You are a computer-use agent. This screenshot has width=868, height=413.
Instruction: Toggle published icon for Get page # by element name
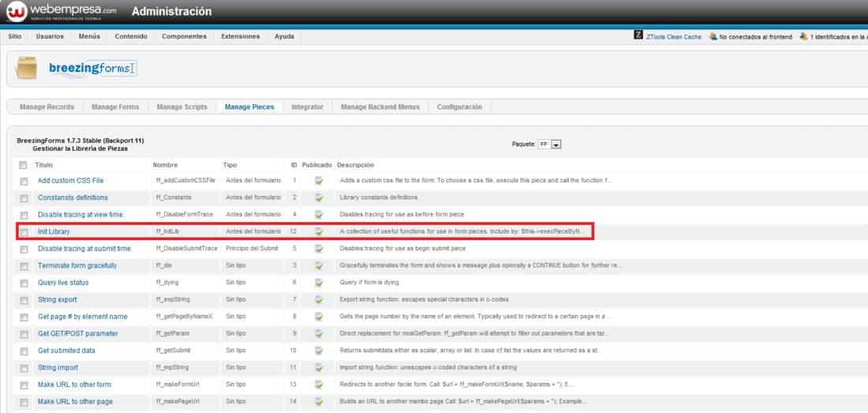[x=319, y=317]
